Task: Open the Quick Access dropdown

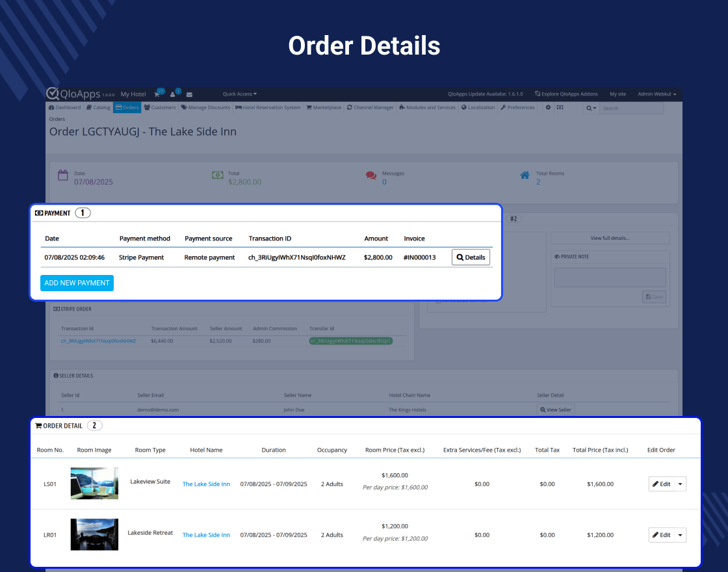Action: (240, 94)
